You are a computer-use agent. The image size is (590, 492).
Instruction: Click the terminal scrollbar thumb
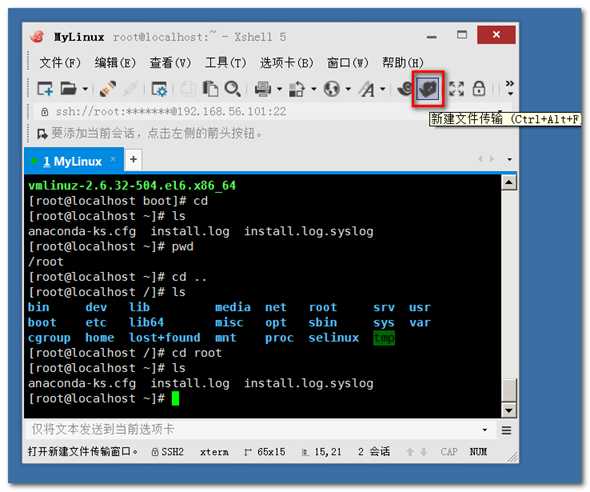(x=509, y=390)
